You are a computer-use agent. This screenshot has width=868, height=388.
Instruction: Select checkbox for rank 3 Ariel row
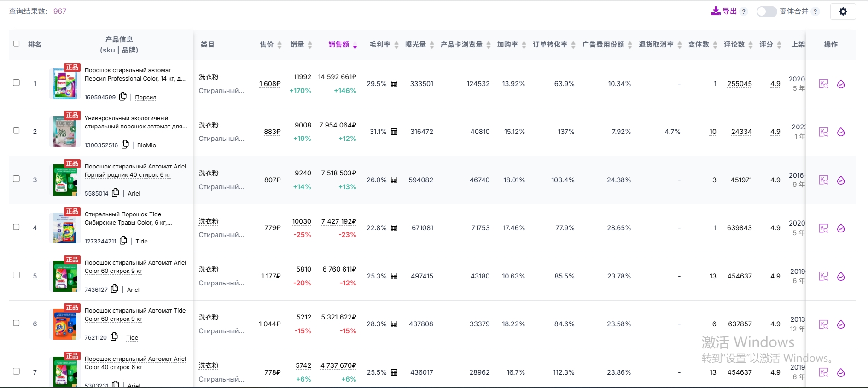(16, 179)
